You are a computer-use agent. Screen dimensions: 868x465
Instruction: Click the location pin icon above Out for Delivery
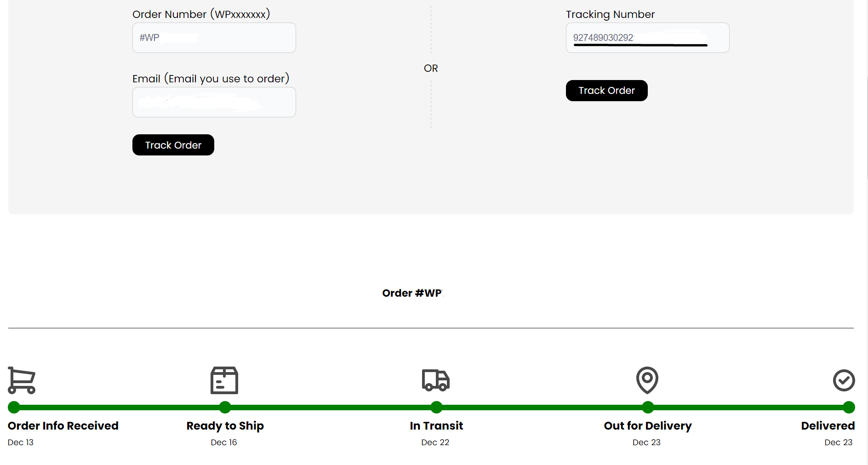[647, 380]
